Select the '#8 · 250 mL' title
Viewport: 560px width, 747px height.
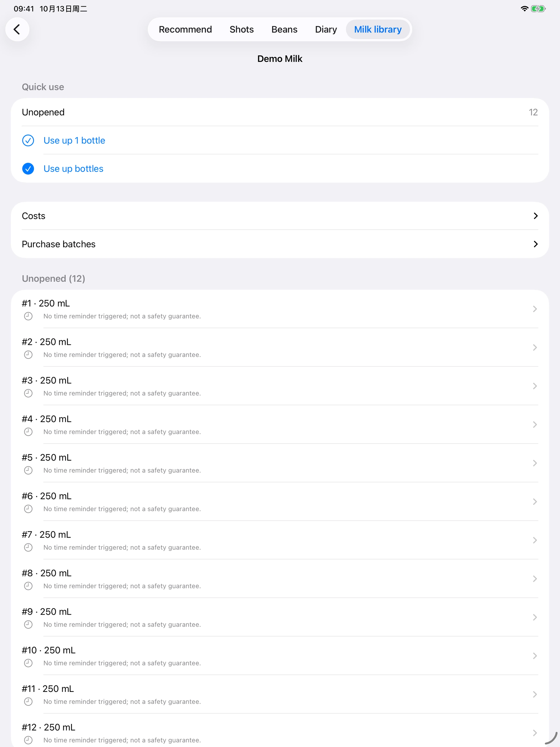[47, 573]
